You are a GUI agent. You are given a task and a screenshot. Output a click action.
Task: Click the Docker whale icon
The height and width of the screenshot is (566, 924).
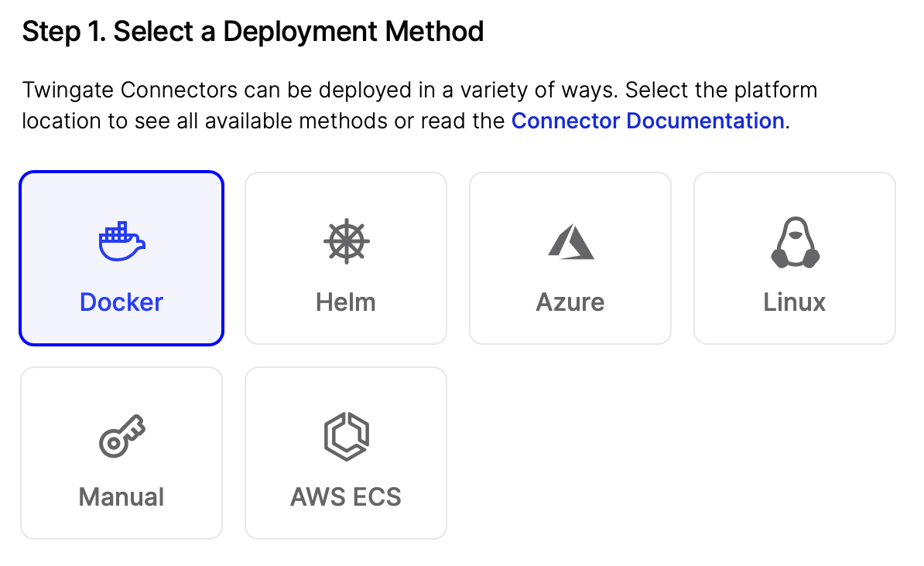coord(122,241)
